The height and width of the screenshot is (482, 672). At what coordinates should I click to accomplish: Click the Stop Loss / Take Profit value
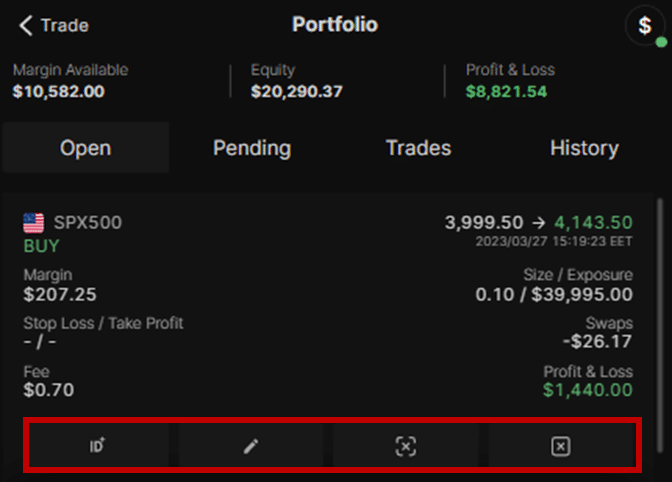tap(39, 342)
